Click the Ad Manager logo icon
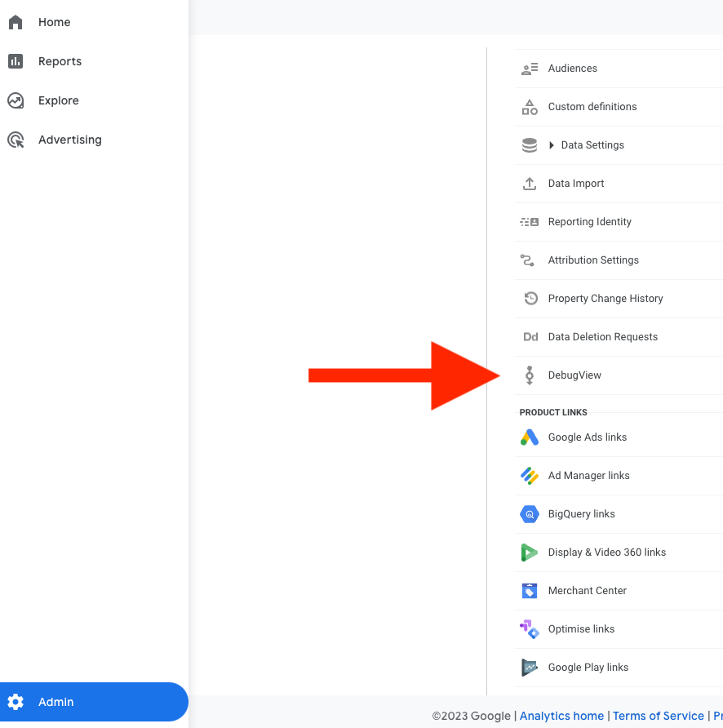Viewport: 723px width, 728px height. pos(530,476)
